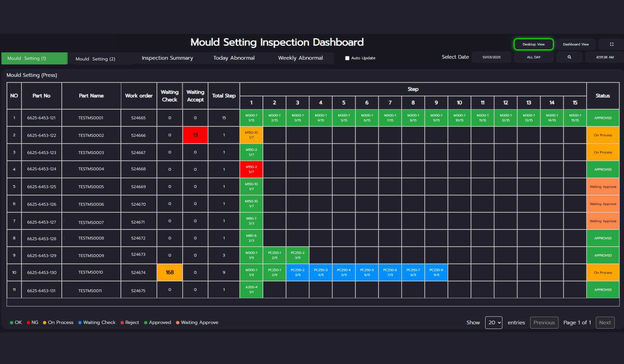
Task: Click orange Waiting Check cell showing 168
Action: (x=169, y=272)
